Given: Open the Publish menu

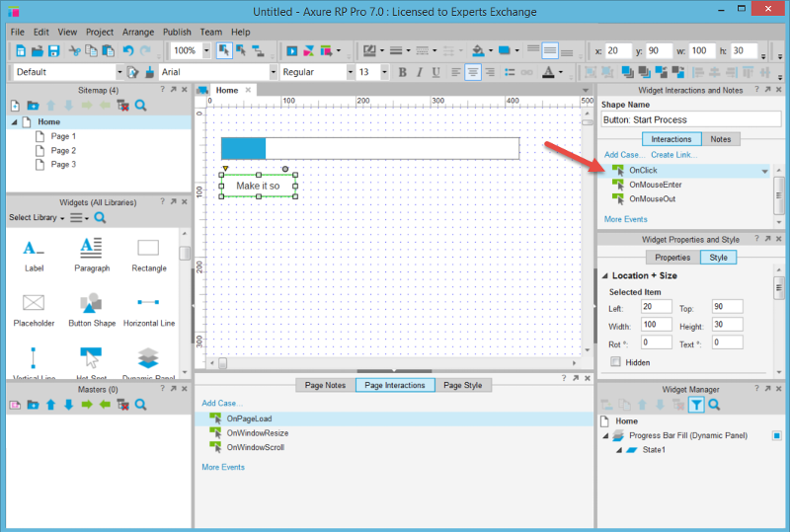Looking at the screenshot, I should (x=177, y=32).
